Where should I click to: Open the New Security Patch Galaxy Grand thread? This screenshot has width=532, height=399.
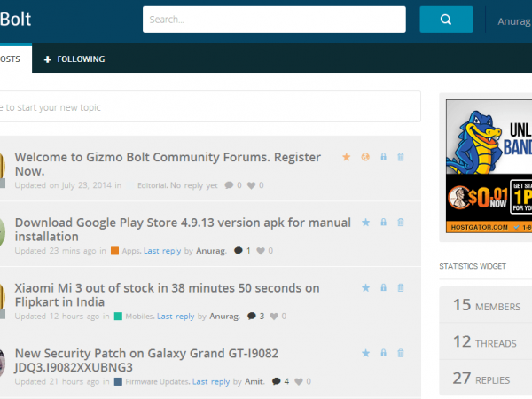pos(146,360)
